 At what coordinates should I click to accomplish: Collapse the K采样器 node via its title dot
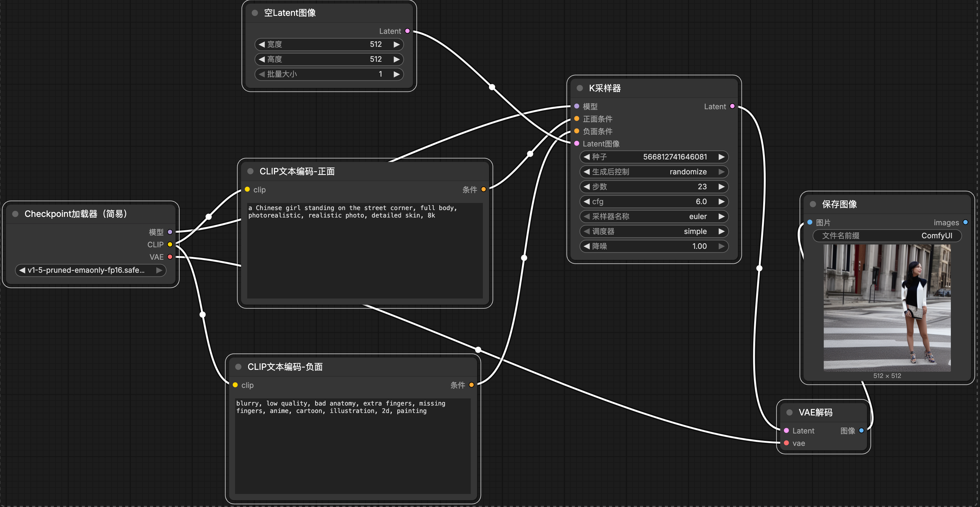point(579,88)
